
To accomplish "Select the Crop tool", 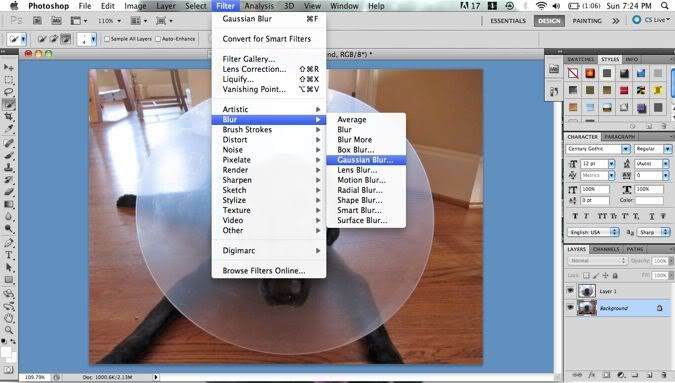I will tap(9, 116).
